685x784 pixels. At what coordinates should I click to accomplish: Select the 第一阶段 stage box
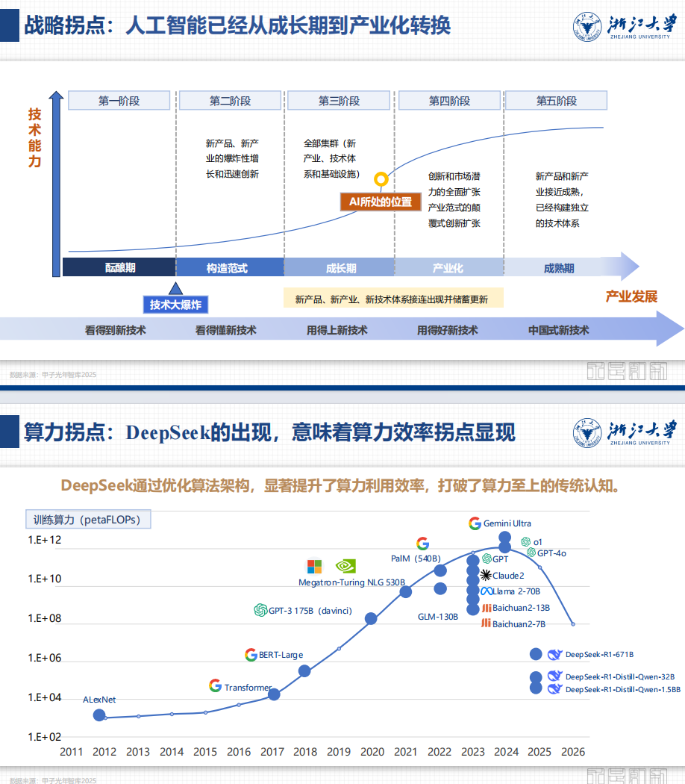pyautogui.click(x=119, y=101)
